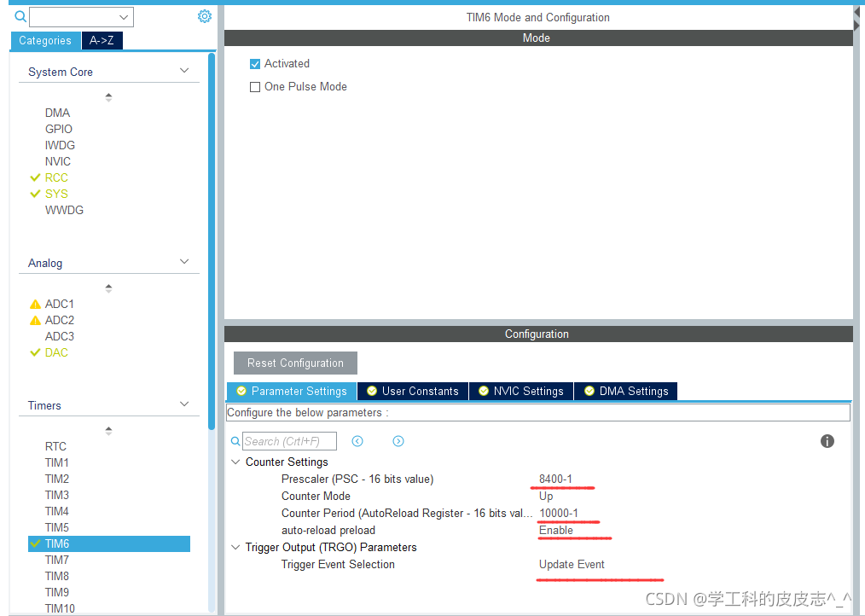Click the sort arrows under System Core
The image size is (865, 616).
pyautogui.click(x=108, y=97)
